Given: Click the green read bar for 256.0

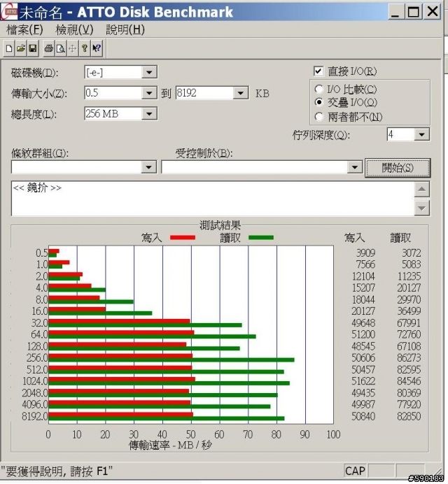Looking at the screenshot, I should coord(171,360).
